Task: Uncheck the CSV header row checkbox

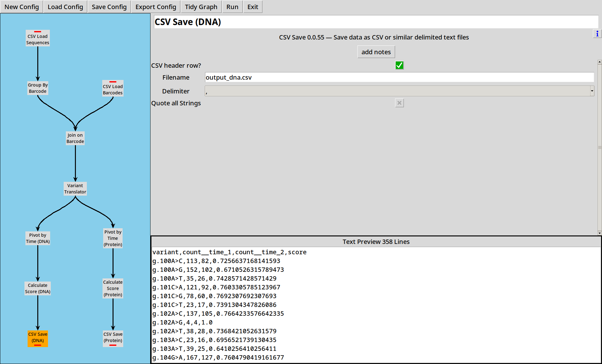Action: (x=399, y=65)
